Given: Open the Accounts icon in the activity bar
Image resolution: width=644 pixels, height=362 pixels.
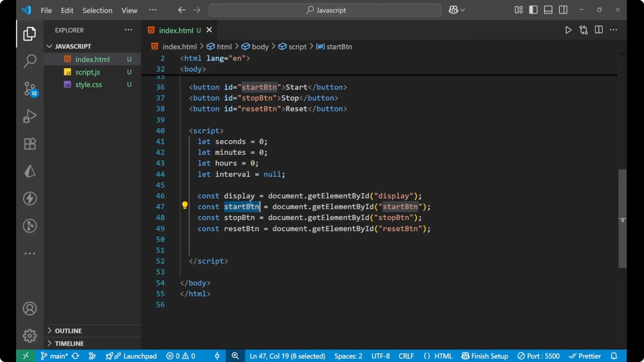Looking at the screenshot, I should (30, 308).
